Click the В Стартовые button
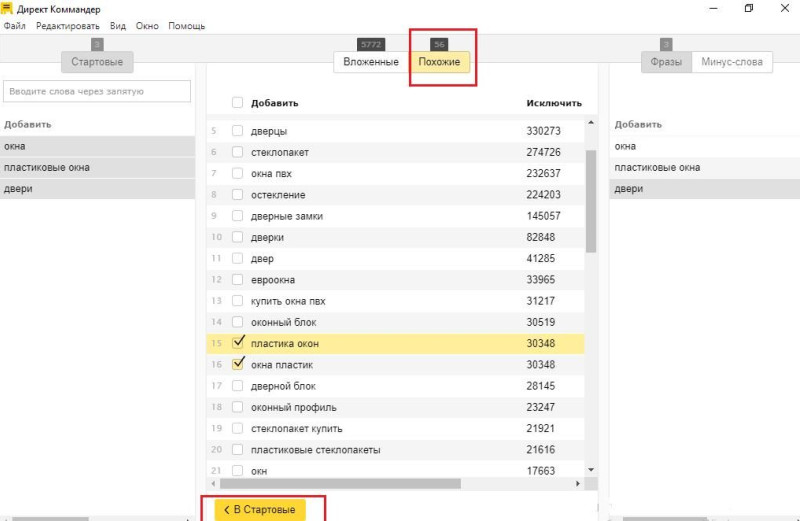 coord(260,510)
